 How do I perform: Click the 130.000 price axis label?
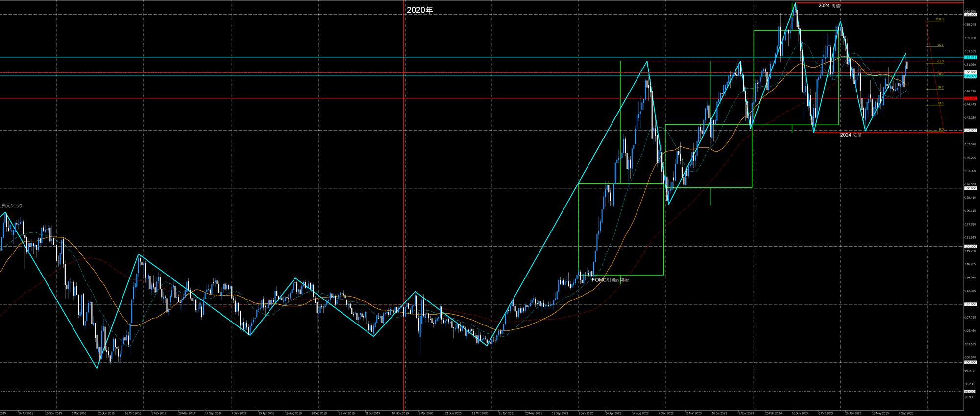(x=970, y=188)
